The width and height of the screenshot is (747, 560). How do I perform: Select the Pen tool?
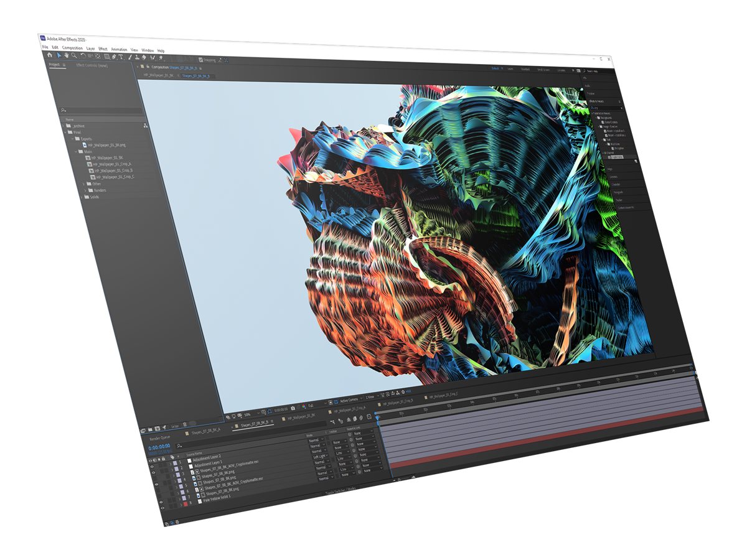coord(114,57)
